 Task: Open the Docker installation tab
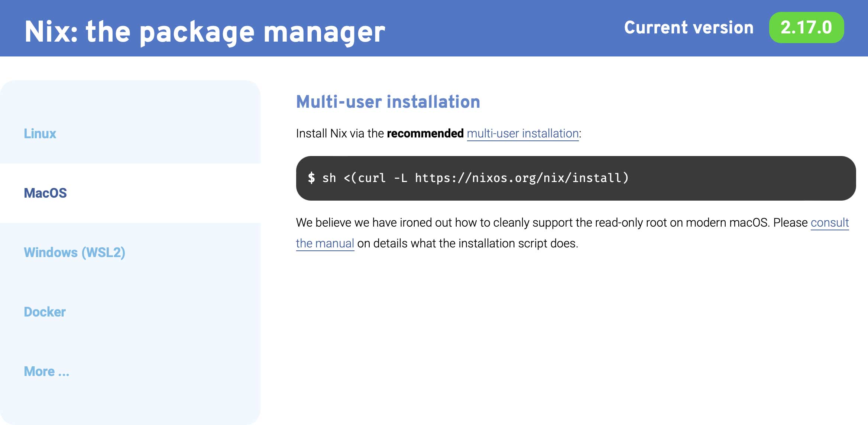pos(44,312)
